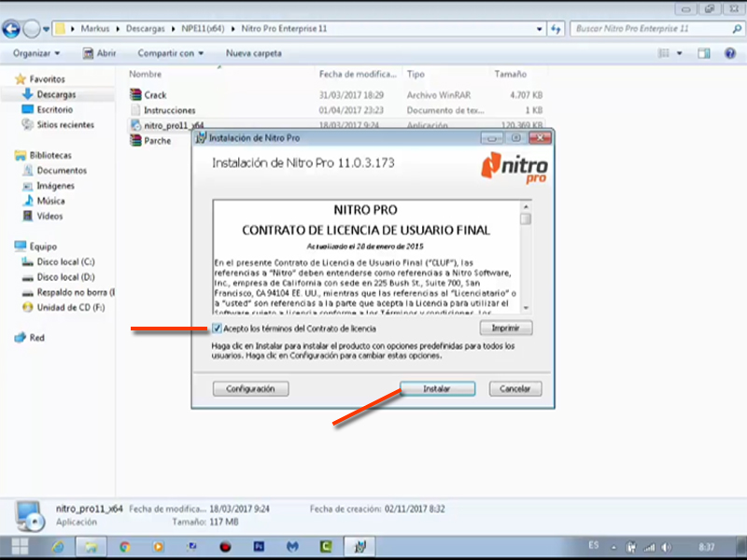This screenshot has width=747, height=560.
Task: Click the Nitro installer icon in the taskbar
Action: point(360,546)
